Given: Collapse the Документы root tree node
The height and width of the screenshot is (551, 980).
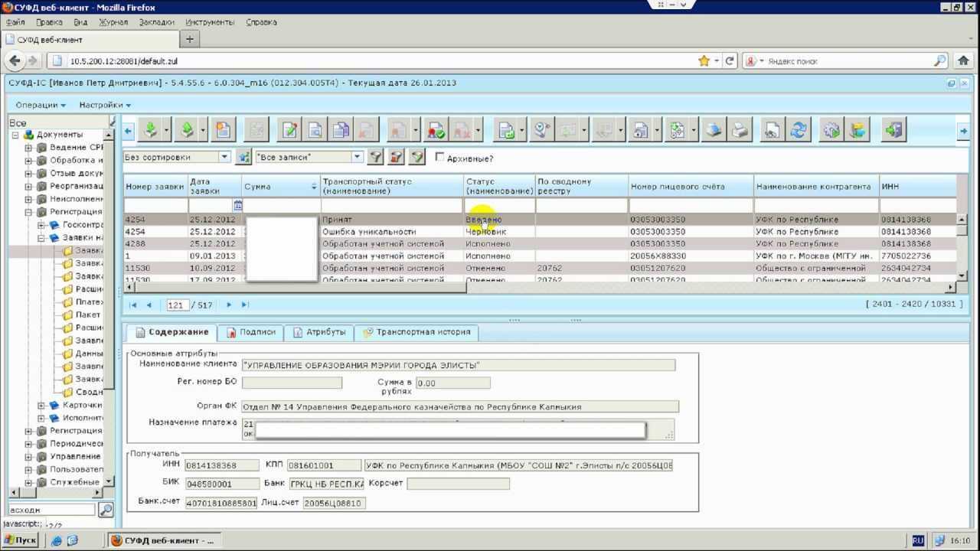Looking at the screenshot, I should pyautogui.click(x=15, y=135).
